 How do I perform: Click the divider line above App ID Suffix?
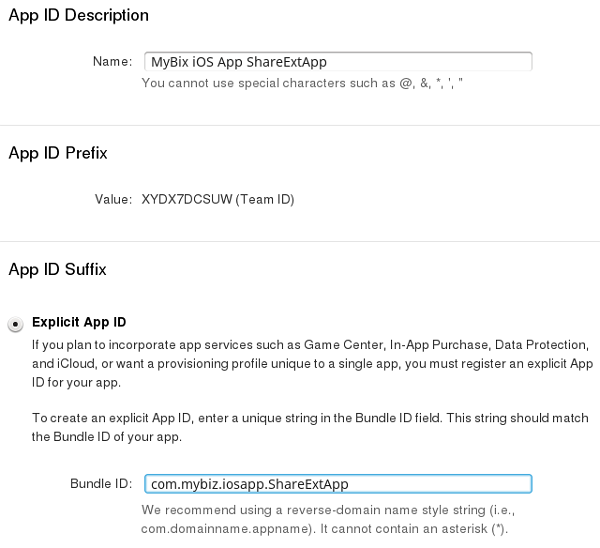(x=300, y=241)
